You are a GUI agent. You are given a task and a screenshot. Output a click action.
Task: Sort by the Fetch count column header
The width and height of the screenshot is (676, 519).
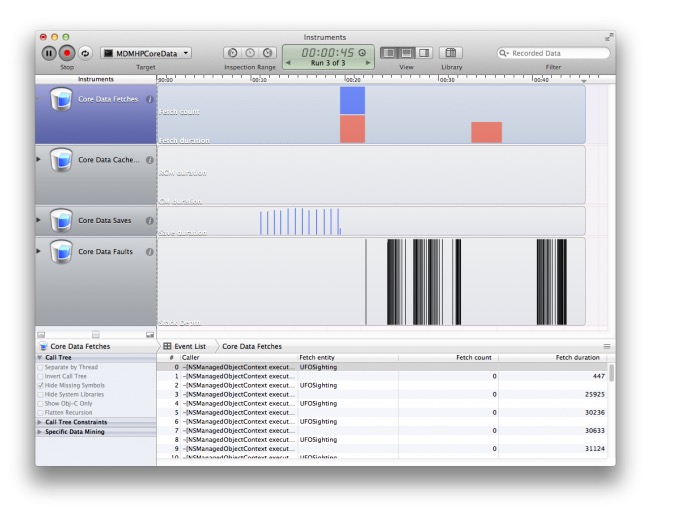(448, 358)
